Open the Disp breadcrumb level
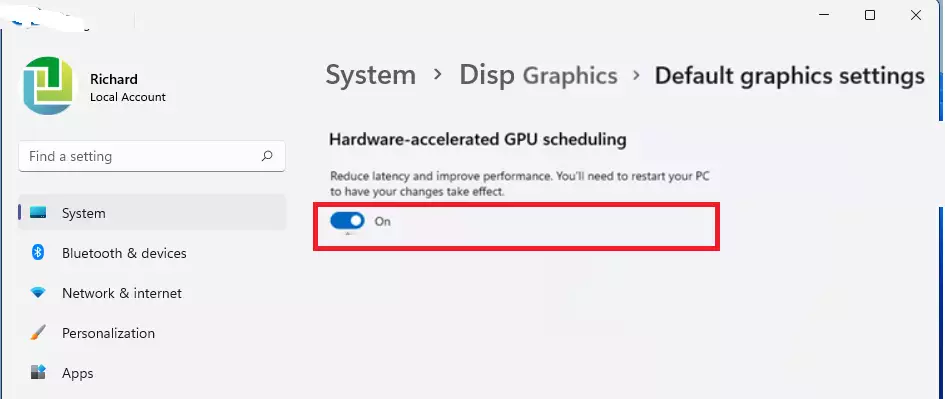 coord(487,75)
